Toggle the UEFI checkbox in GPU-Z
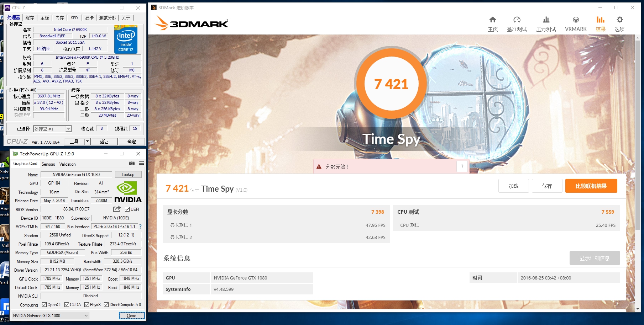This screenshot has width=644, height=325. click(127, 209)
